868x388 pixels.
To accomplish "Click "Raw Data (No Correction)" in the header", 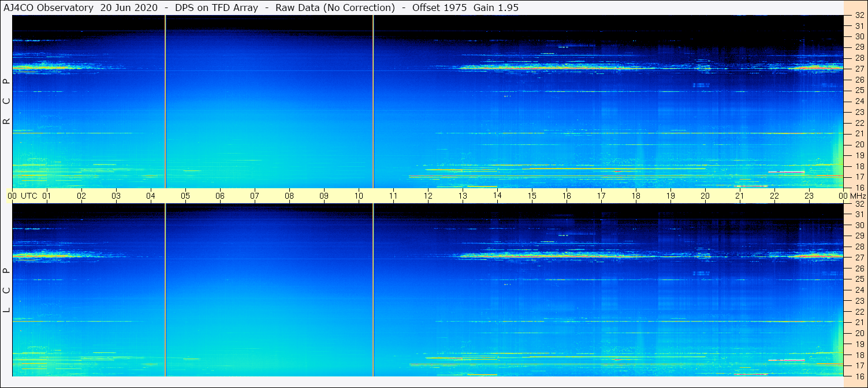I will [x=335, y=8].
